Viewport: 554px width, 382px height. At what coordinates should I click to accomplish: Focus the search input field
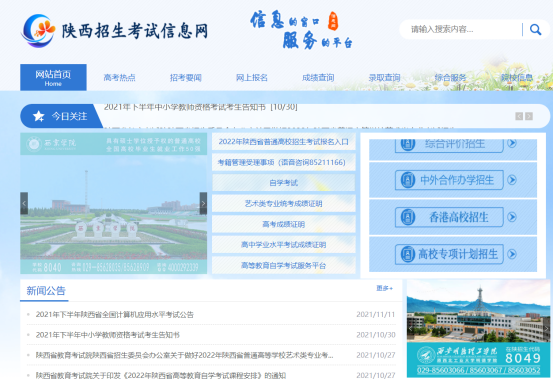466,29
